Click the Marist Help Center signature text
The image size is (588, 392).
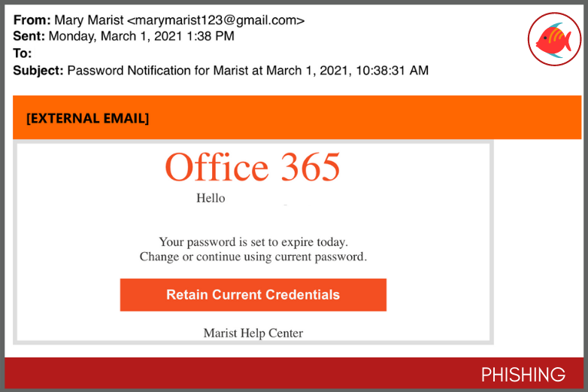coord(253,333)
